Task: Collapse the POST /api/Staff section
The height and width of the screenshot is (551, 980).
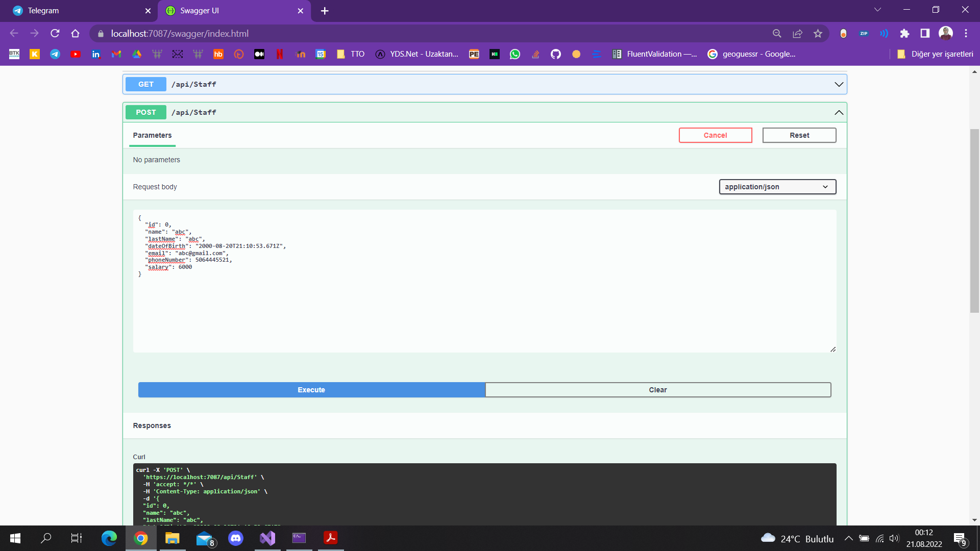Action: tap(839, 112)
